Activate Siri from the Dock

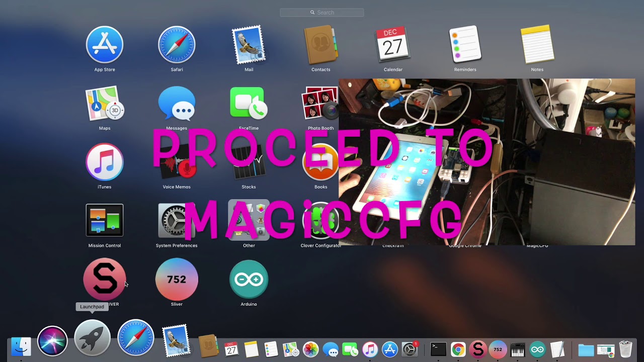tap(52, 341)
